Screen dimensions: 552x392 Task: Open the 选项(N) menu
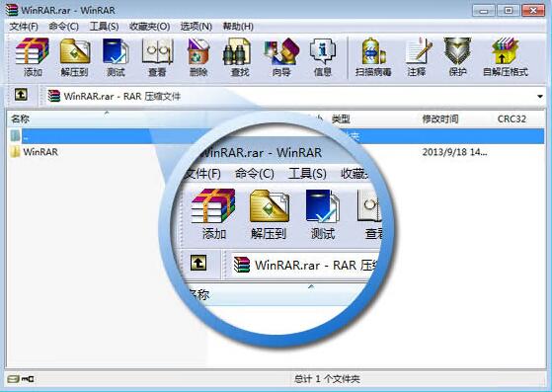(x=197, y=27)
